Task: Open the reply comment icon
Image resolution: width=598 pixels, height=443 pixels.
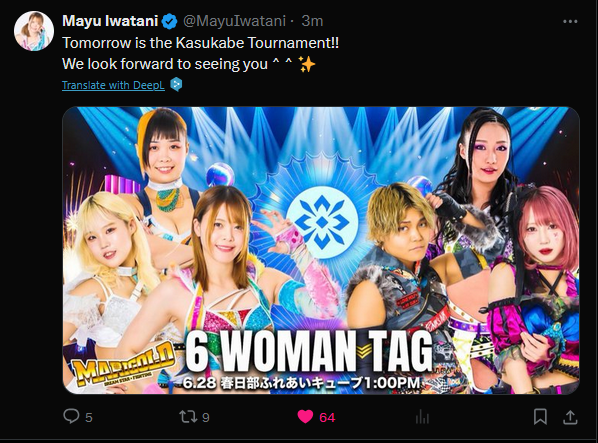Action: click(x=71, y=416)
